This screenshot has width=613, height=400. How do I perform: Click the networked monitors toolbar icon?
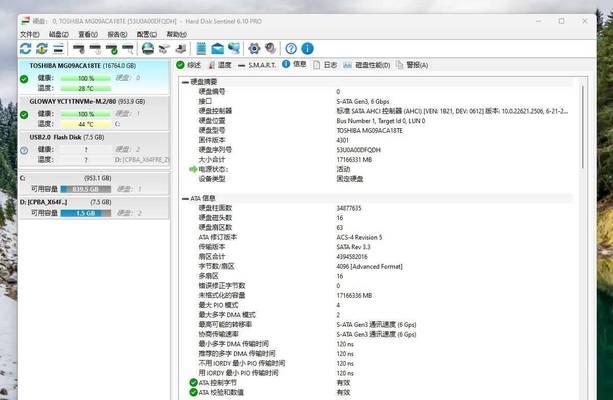pos(234,48)
